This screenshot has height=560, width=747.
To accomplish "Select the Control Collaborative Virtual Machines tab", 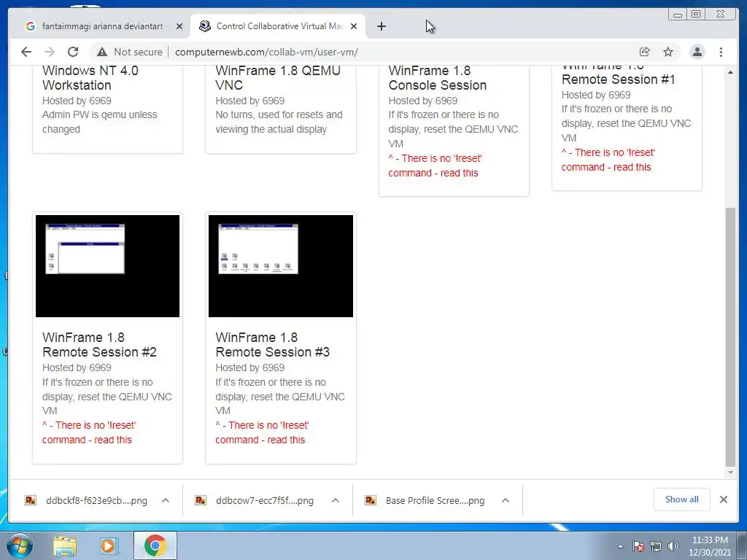I will (279, 26).
